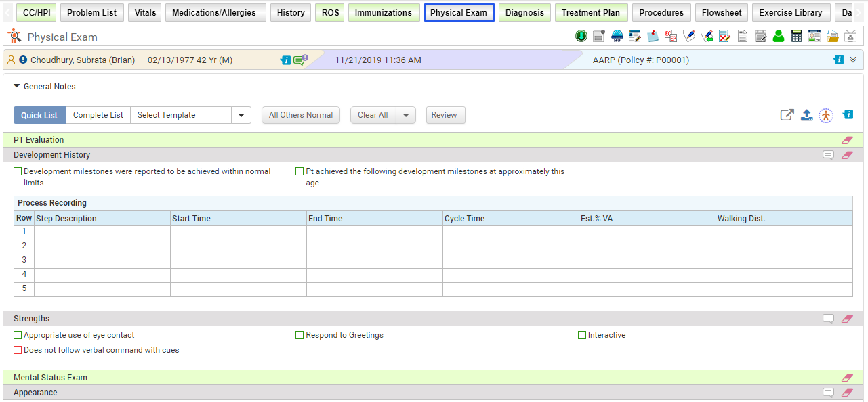Click the blue upload arrow icon
Viewport: 868px width, 402px height.
coord(806,115)
